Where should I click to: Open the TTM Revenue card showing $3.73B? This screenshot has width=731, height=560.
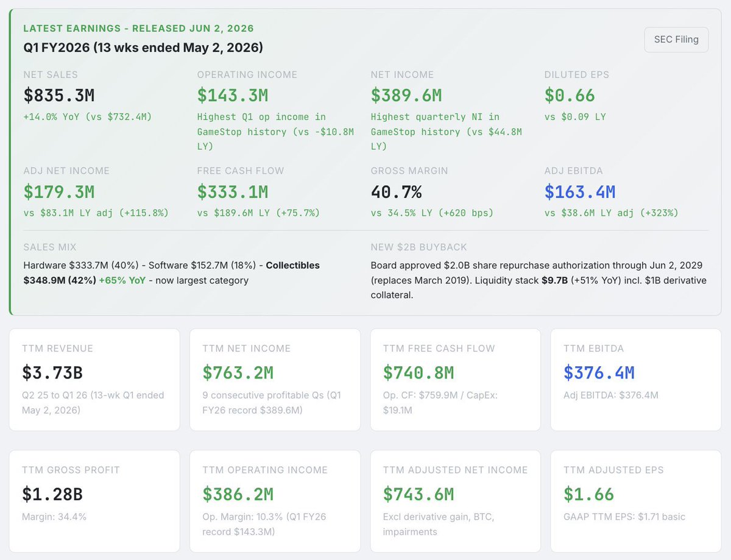94,380
